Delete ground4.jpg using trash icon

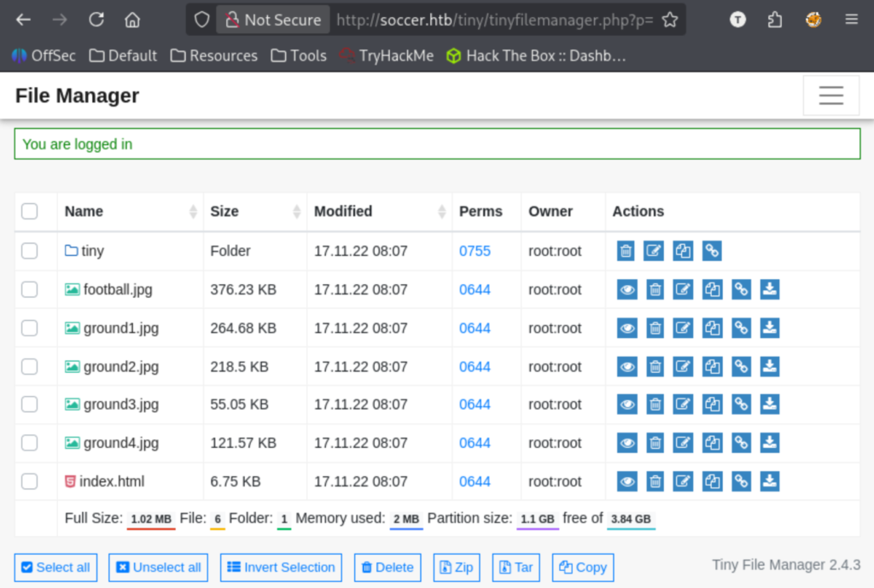[x=655, y=443]
